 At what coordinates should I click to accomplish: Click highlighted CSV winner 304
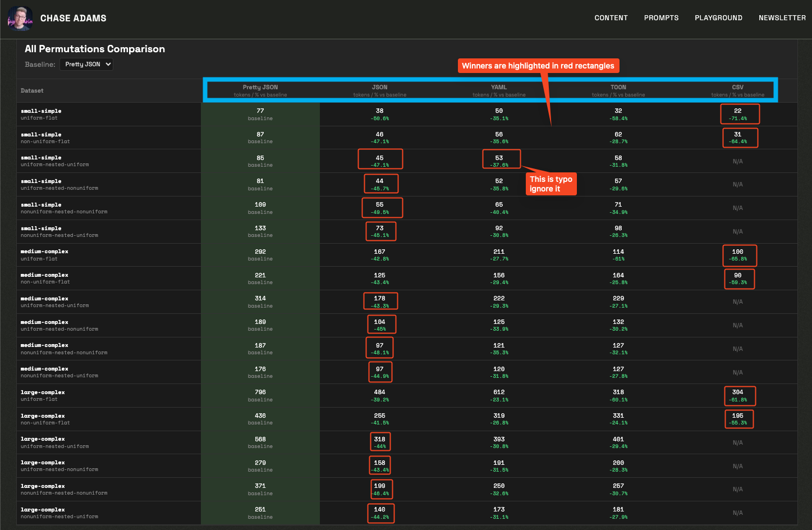(739, 396)
